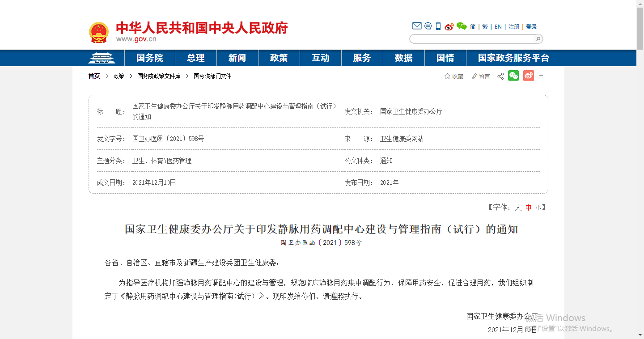Expand more share options with plus
Screen dimensions: 644x339
(x=541, y=76)
